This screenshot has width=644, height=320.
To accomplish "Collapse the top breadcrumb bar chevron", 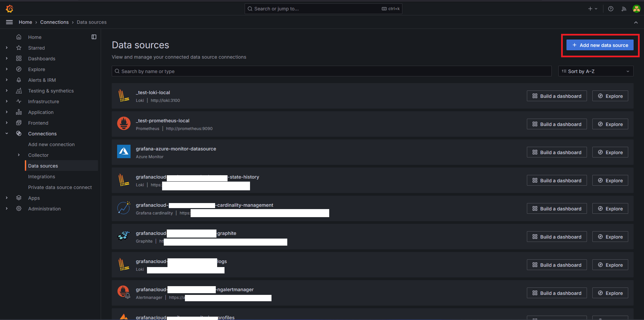I will tap(636, 22).
